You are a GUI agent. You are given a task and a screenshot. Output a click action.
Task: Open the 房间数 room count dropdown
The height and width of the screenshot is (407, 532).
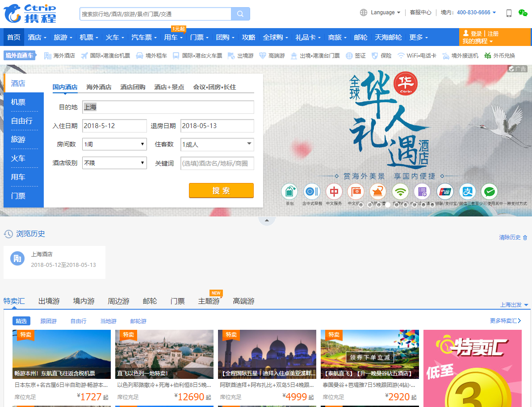114,144
